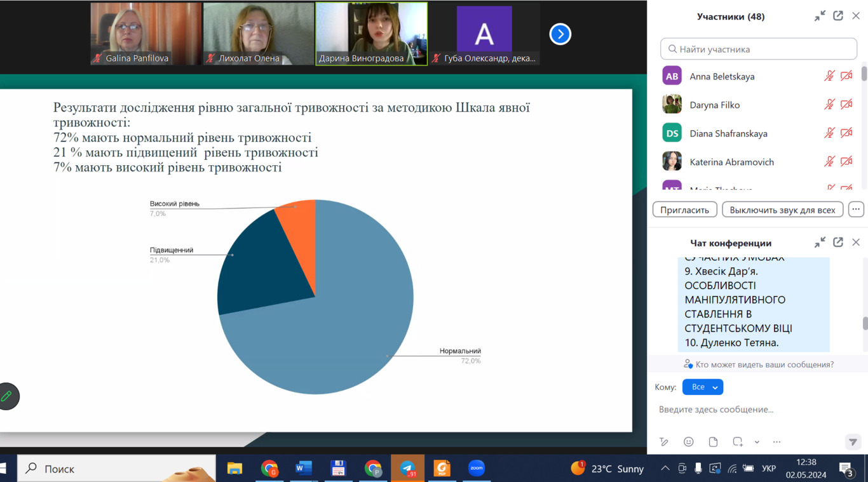Click Diana Shafranskaya's muted microphone icon
868x482 pixels.
829,133
